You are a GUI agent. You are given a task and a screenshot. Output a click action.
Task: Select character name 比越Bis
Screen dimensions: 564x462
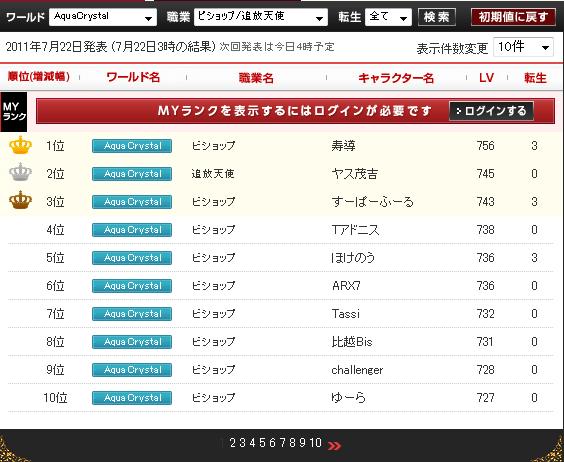(x=352, y=341)
